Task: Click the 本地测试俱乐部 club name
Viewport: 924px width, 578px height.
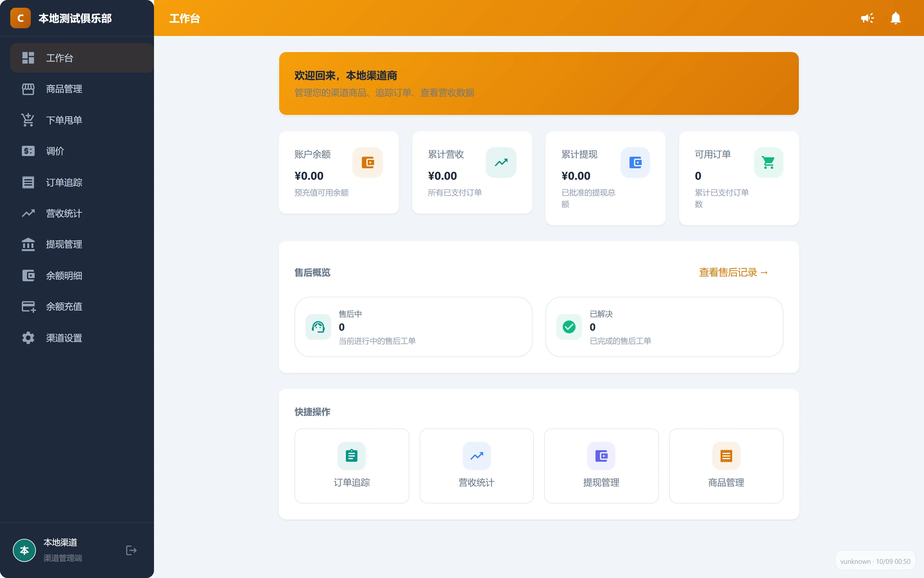Action: point(75,18)
